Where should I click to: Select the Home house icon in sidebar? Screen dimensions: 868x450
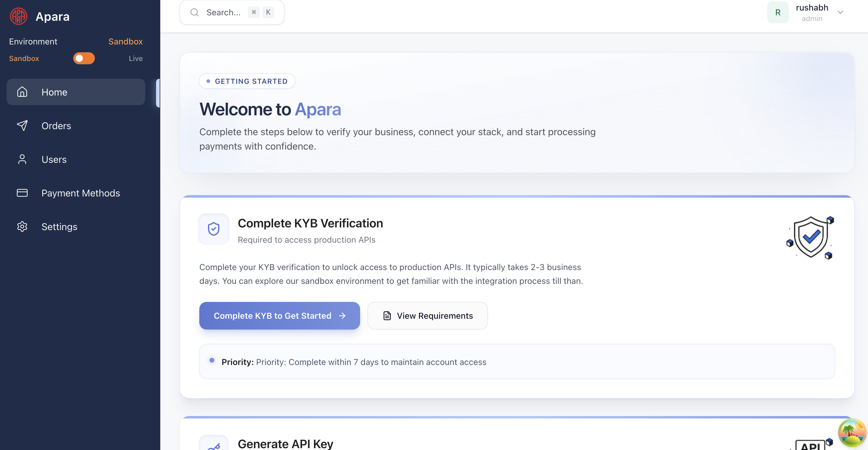coord(22,92)
